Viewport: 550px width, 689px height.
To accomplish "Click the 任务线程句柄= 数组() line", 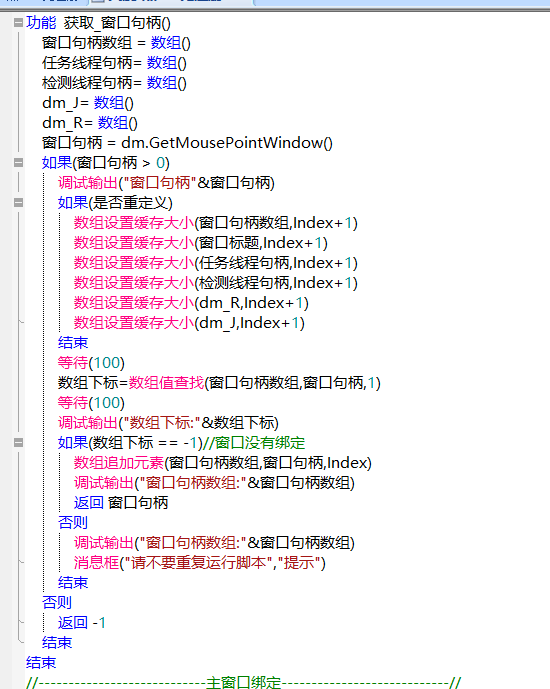I will [x=114, y=63].
